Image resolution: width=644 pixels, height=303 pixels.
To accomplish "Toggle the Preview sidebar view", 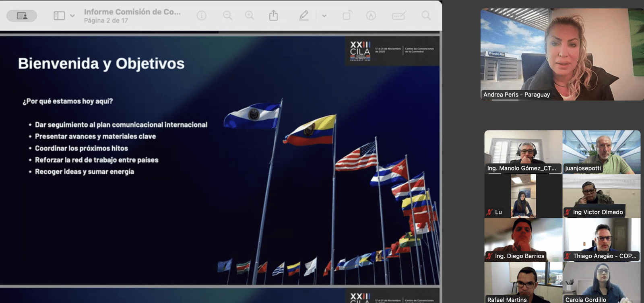I will pyautogui.click(x=59, y=16).
